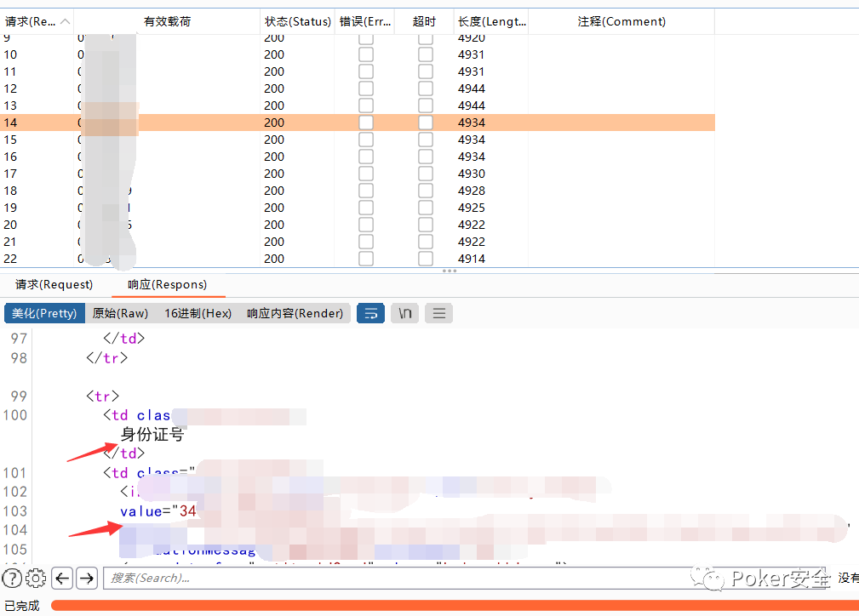Switch to the 请求(Request) tab
This screenshot has width=859, height=616.
pos(54,285)
